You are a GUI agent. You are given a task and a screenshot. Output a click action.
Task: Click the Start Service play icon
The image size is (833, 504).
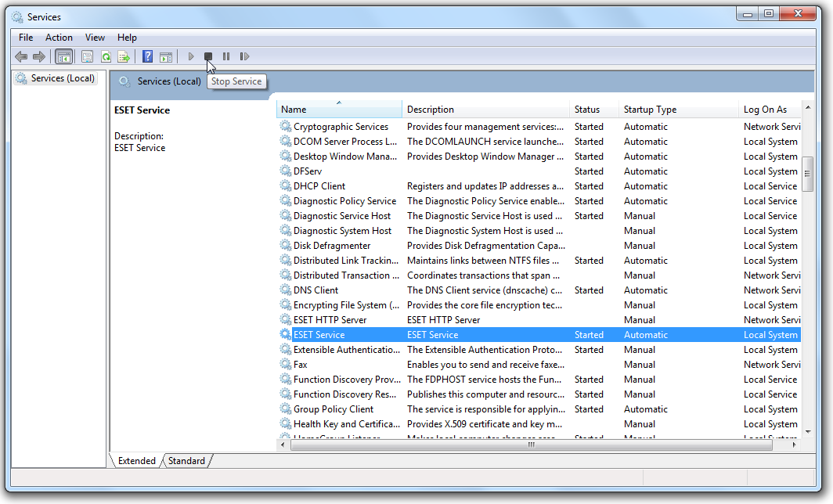191,56
